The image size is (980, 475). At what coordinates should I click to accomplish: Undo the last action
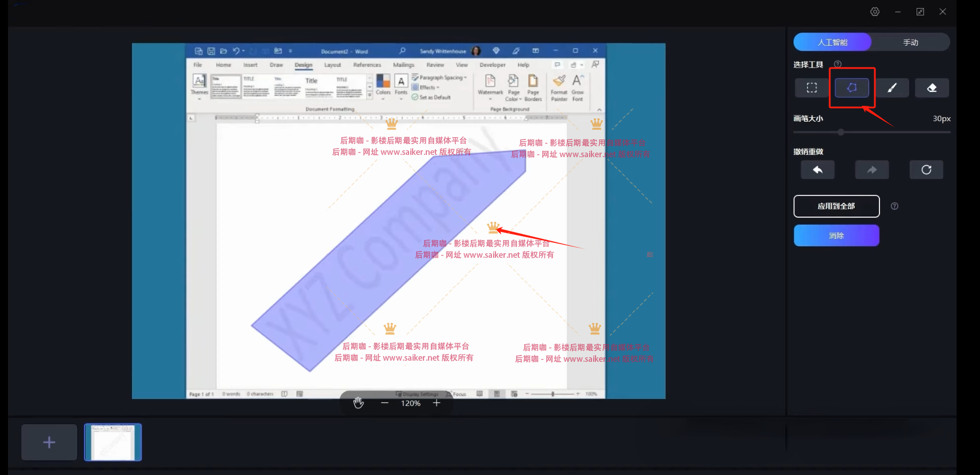tap(818, 170)
